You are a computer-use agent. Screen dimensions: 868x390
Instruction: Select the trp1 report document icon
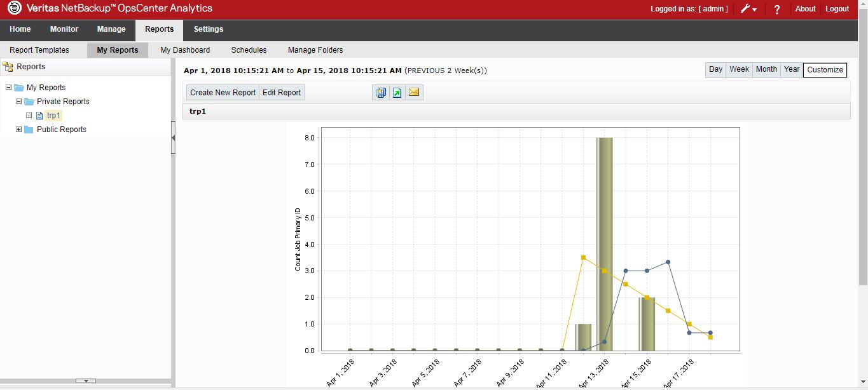coord(39,115)
